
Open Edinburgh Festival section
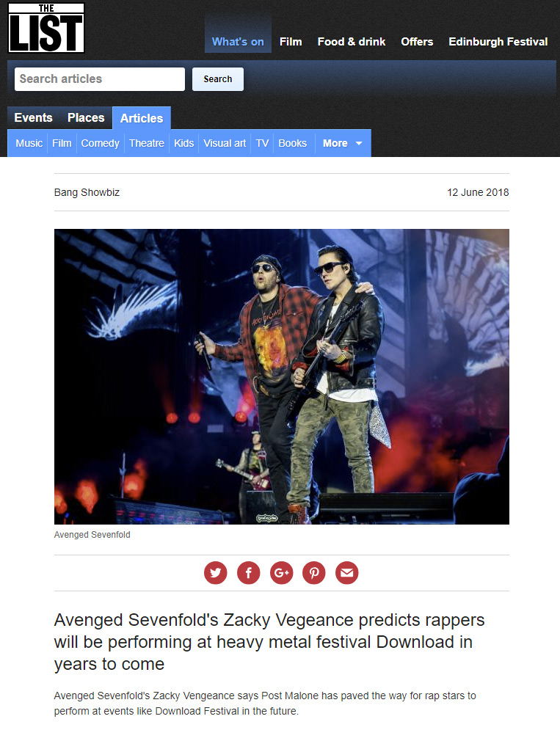[x=498, y=41]
